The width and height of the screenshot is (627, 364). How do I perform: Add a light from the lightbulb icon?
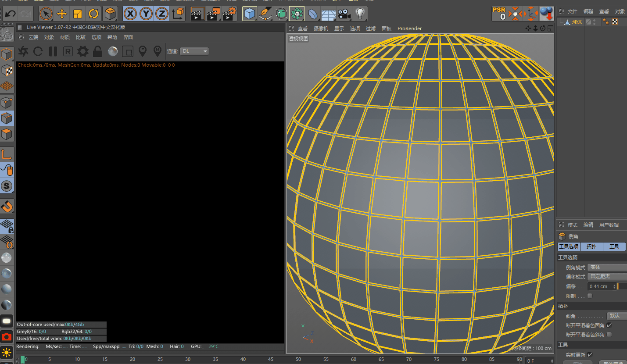point(360,14)
